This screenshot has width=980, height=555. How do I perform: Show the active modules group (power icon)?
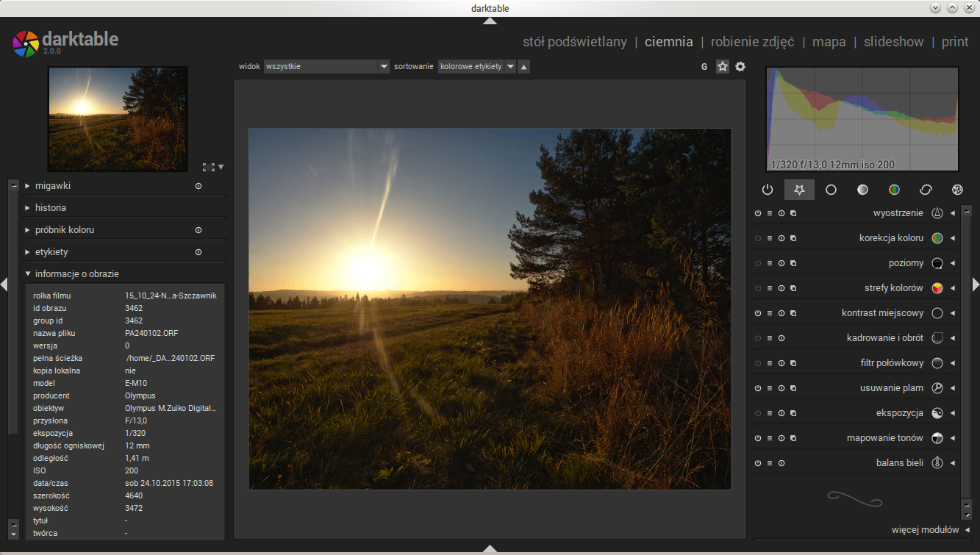pos(768,190)
